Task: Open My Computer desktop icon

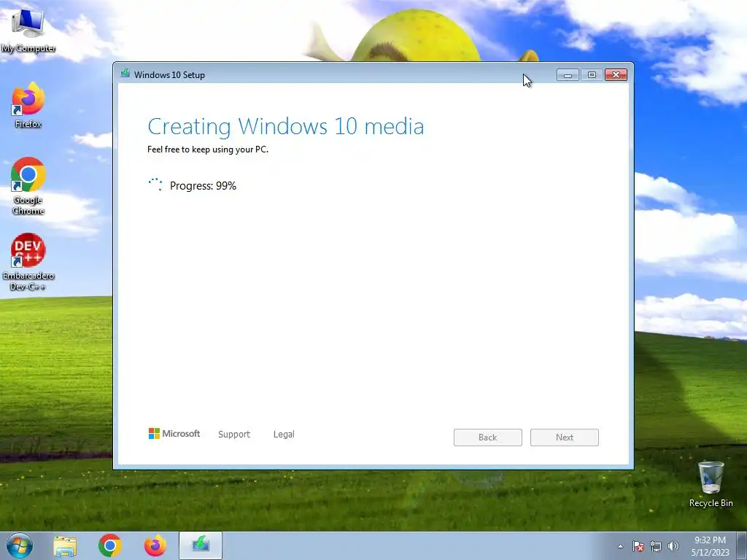Action: [x=28, y=31]
